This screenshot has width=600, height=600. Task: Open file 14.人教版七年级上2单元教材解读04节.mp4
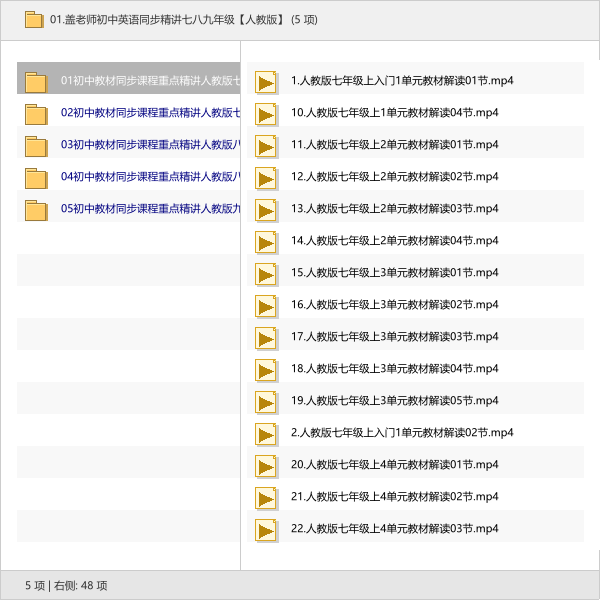[x=394, y=240]
